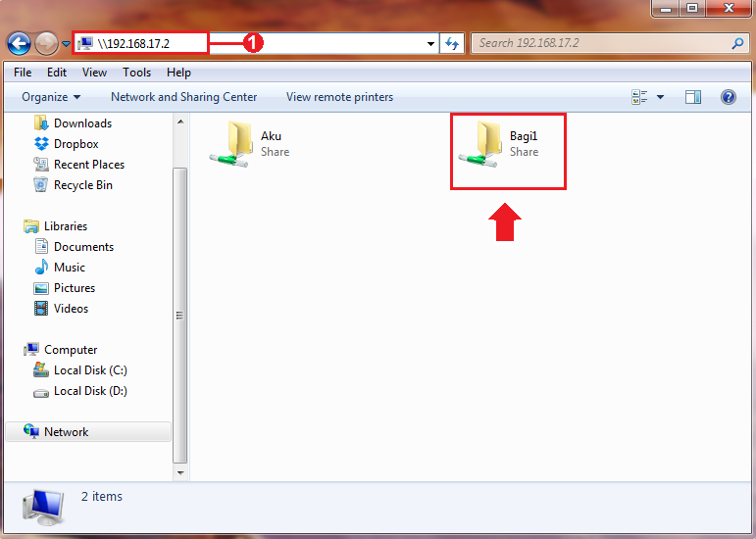The width and height of the screenshot is (756, 539).
Task: Toggle the preview pane icon
Action: pos(693,97)
